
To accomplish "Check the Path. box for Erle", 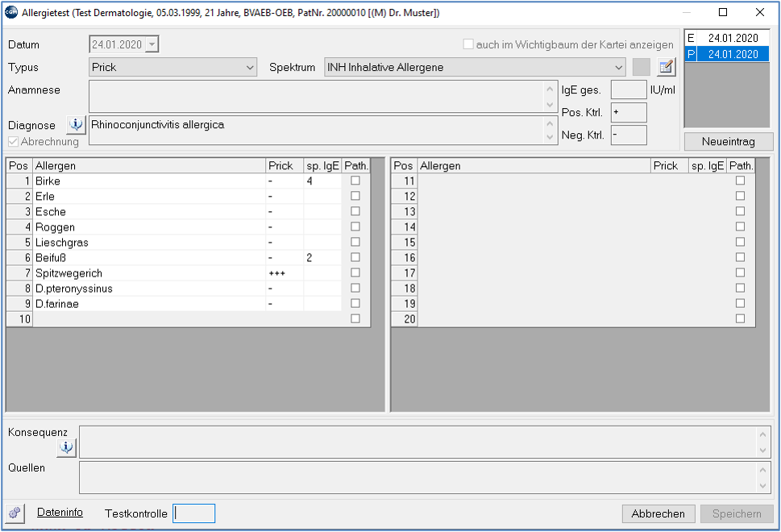I will click(355, 196).
